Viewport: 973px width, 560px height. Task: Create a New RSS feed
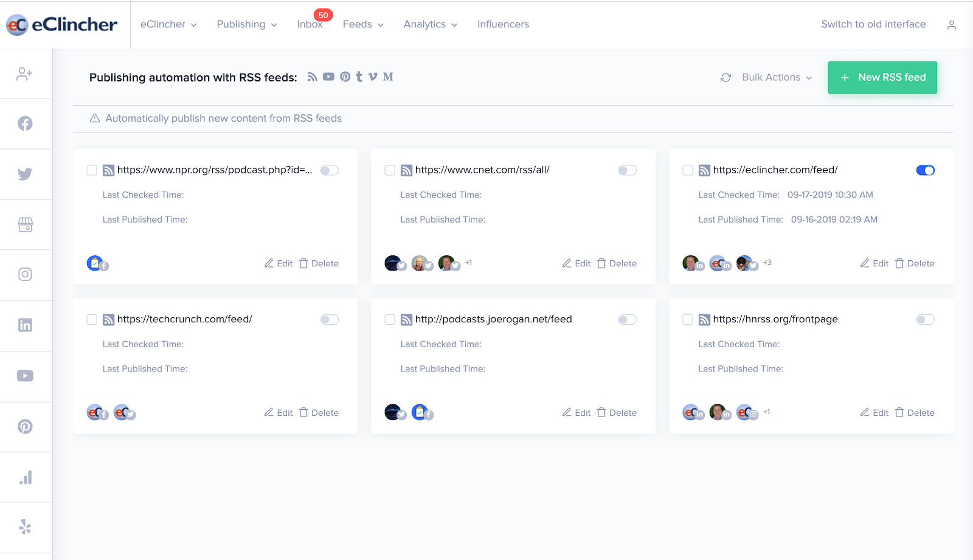[882, 77]
